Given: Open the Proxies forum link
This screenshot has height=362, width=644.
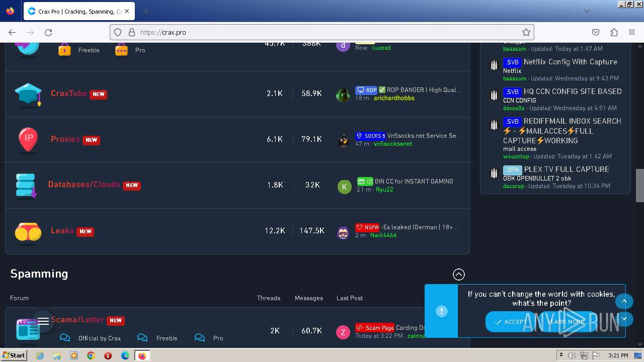Looking at the screenshot, I should (x=65, y=139).
